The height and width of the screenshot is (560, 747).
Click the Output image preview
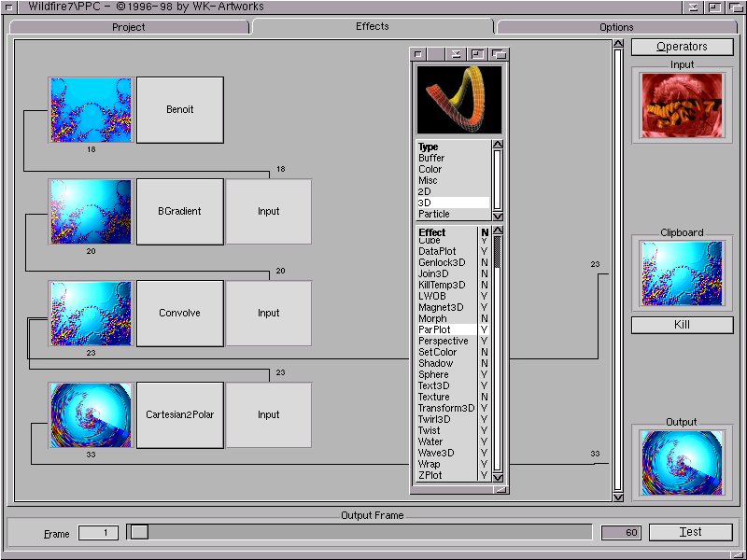(682, 462)
